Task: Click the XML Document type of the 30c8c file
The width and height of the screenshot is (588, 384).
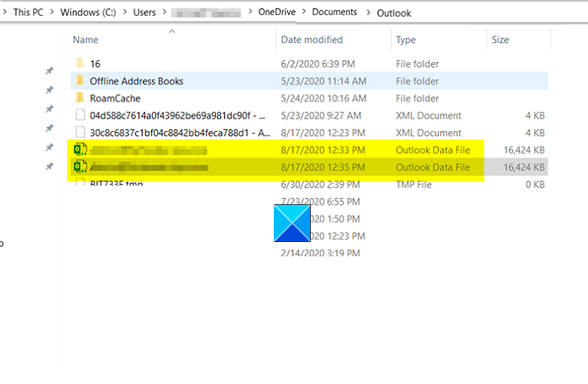Action: [x=428, y=133]
